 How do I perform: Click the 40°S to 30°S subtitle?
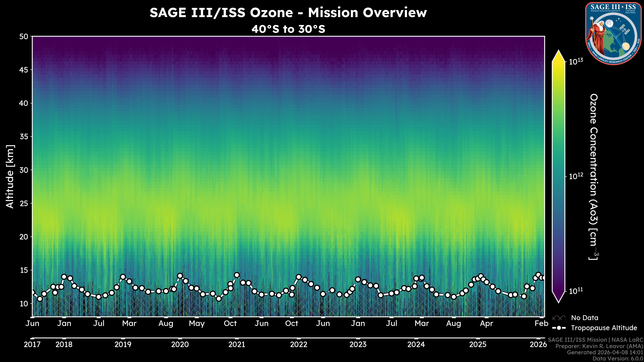tap(288, 29)
